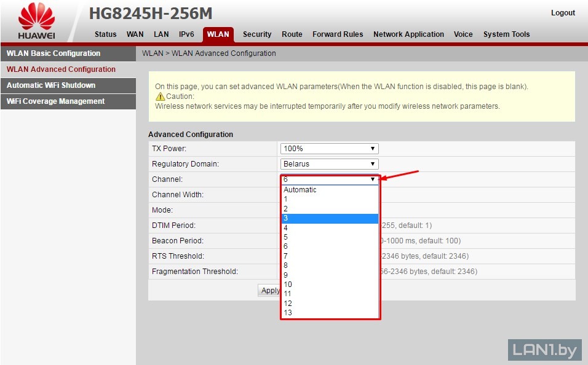Open the Security tab
Screen dimensions: 588x365
[257, 34]
